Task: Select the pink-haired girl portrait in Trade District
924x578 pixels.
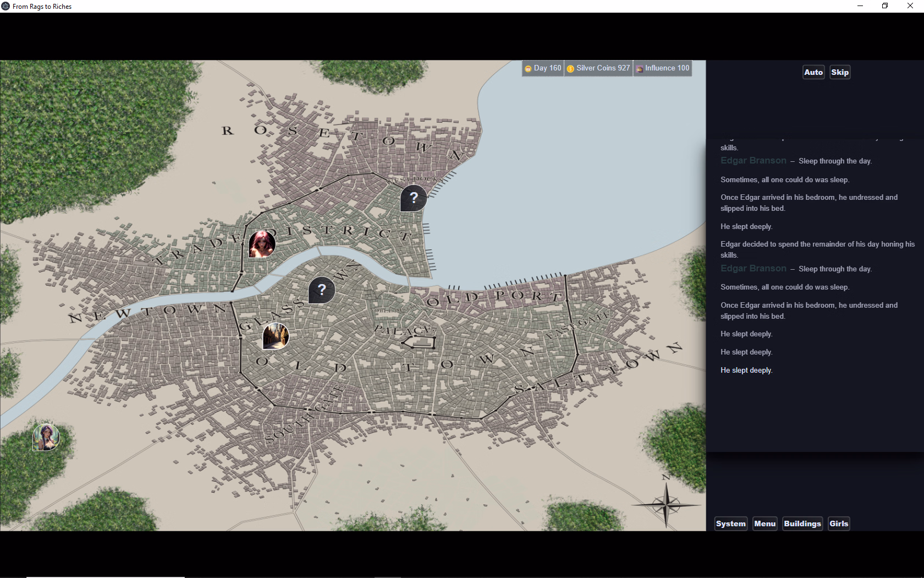Action: click(262, 244)
